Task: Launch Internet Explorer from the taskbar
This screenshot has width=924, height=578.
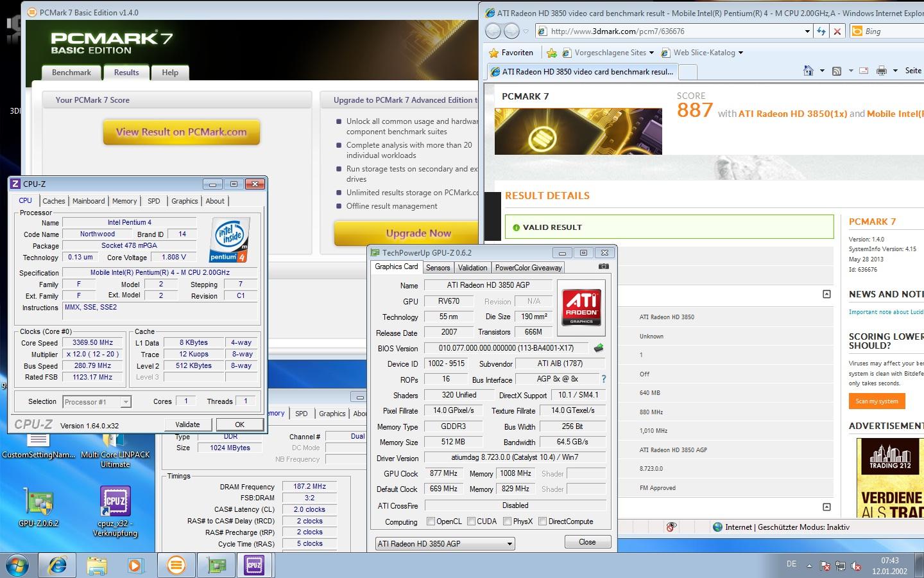Action: 58,565
